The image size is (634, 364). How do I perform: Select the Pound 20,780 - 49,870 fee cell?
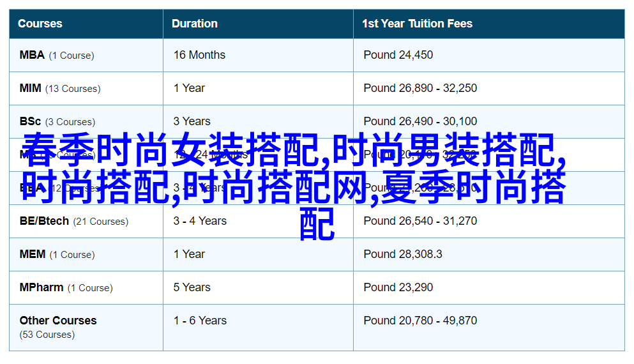pyautogui.click(x=420, y=321)
